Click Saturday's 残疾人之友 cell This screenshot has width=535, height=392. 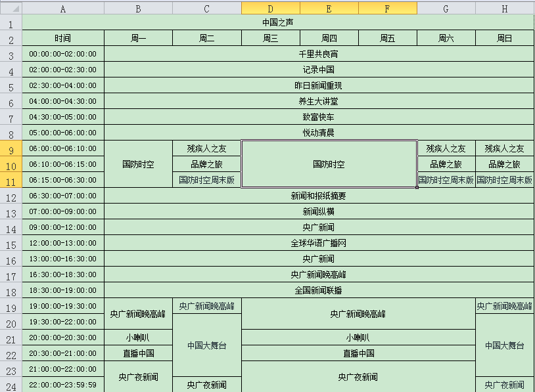[446, 148]
